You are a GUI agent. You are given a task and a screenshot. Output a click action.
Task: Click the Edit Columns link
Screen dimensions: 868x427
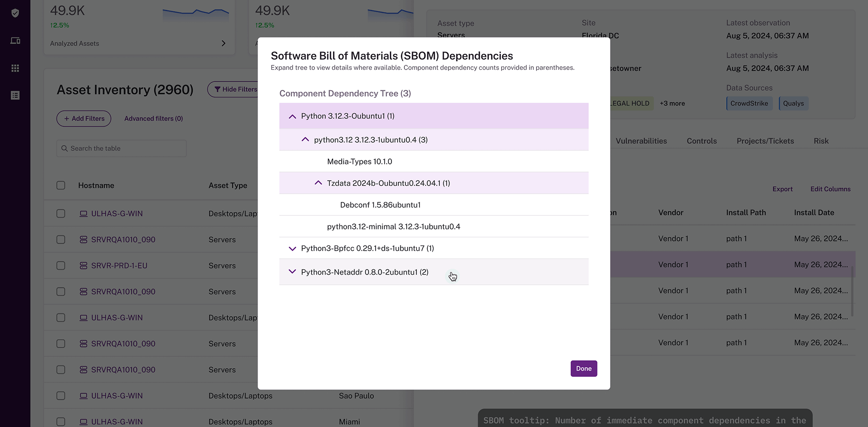click(830, 189)
